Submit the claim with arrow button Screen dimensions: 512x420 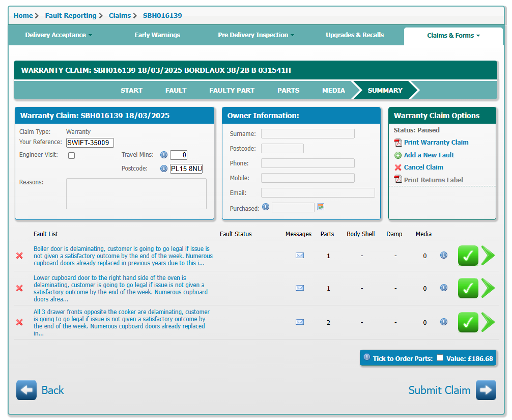[486, 390]
